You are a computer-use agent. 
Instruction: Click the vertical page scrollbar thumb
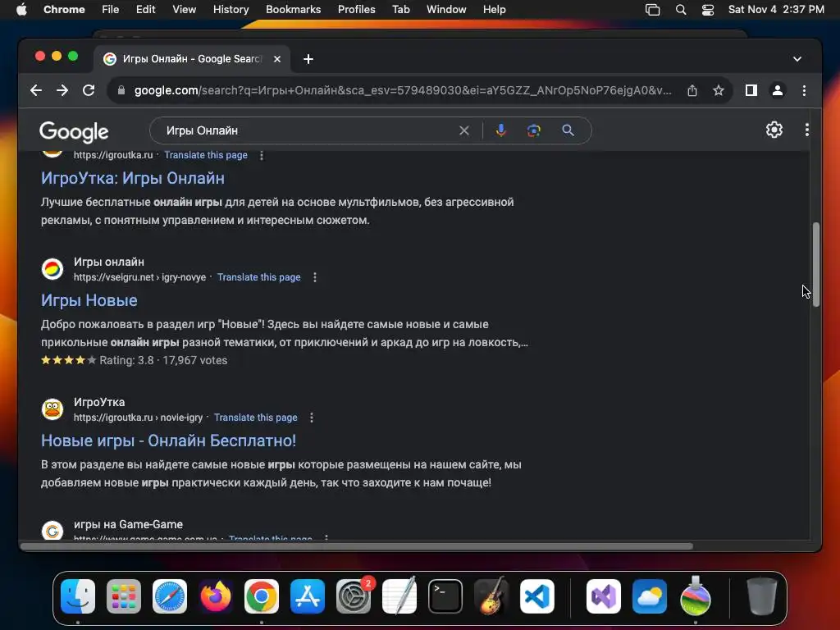tap(816, 265)
